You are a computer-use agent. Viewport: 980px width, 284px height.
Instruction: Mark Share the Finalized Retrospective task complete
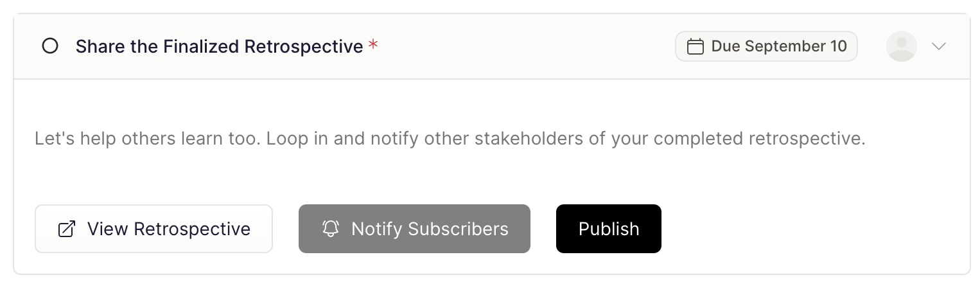tap(50, 46)
